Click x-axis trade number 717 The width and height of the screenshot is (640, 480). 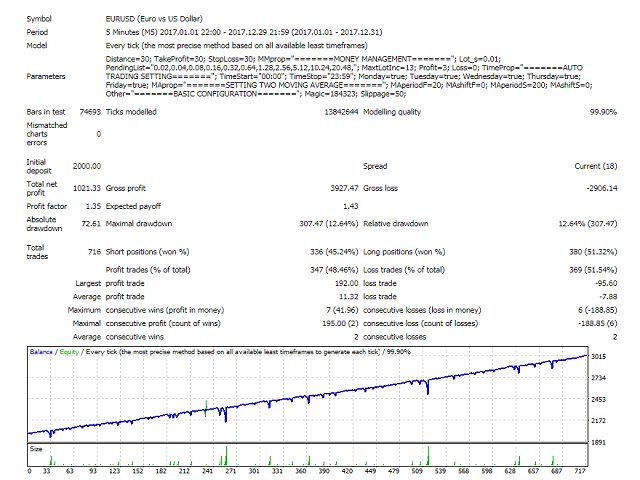click(x=580, y=471)
